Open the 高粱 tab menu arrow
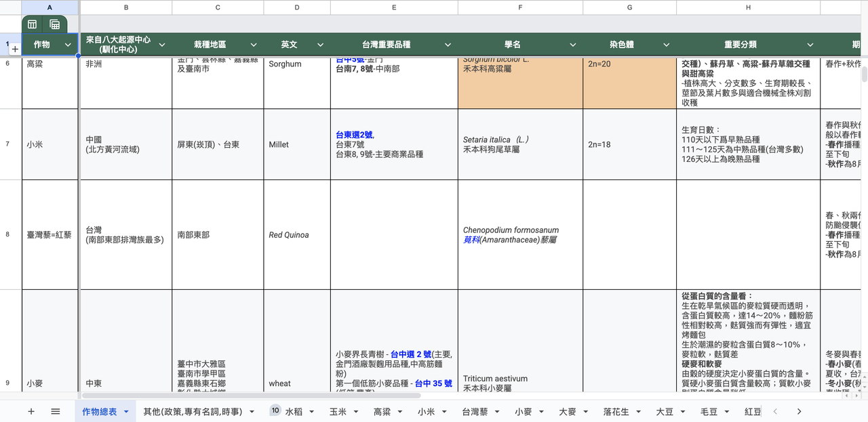 tap(399, 412)
